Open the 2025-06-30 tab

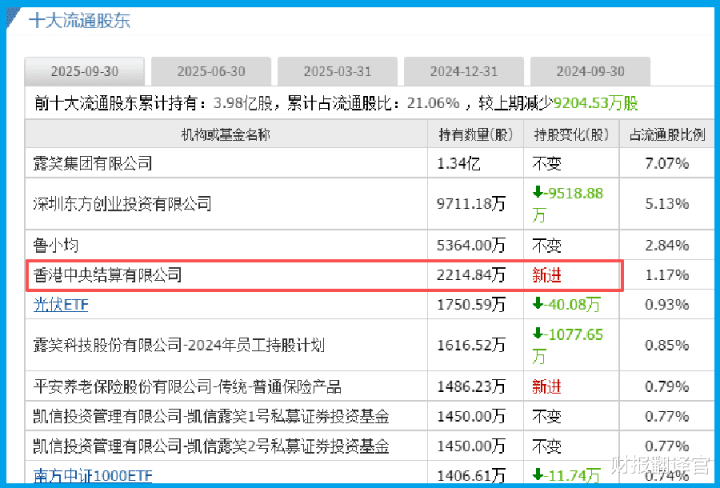click(x=211, y=71)
